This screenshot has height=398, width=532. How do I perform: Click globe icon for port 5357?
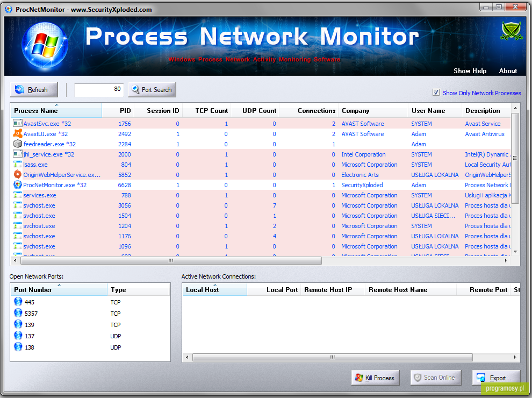click(18, 313)
